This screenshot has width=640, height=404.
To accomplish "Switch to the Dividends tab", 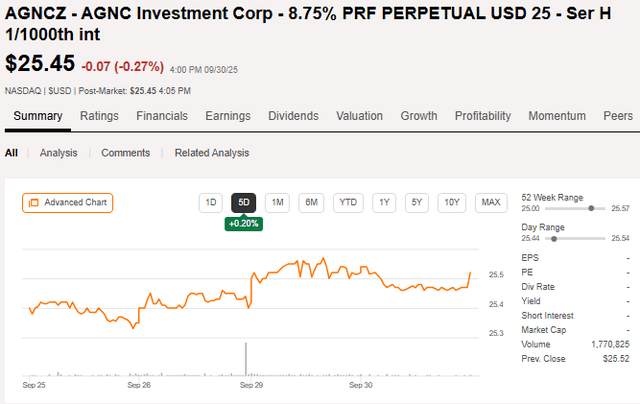I will tap(294, 116).
